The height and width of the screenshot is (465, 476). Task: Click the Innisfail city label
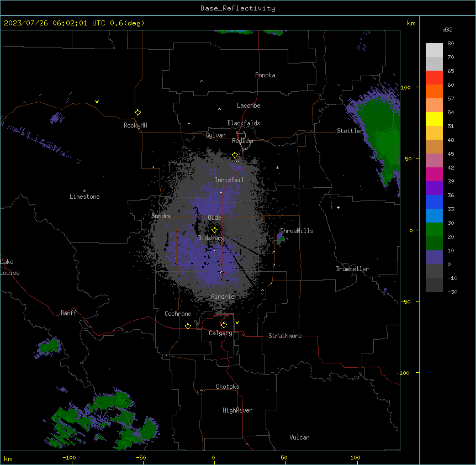click(229, 180)
